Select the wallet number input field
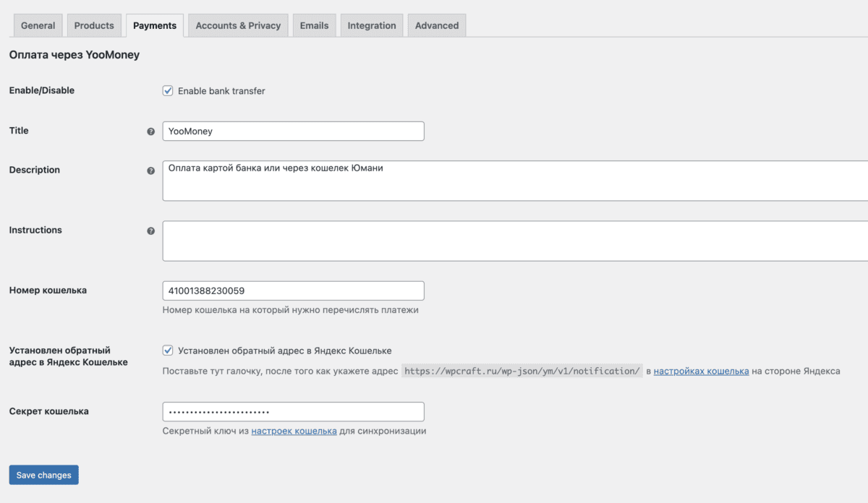The width and height of the screenshot is (868, 503). pyautogui.click(x=293, y=291)
